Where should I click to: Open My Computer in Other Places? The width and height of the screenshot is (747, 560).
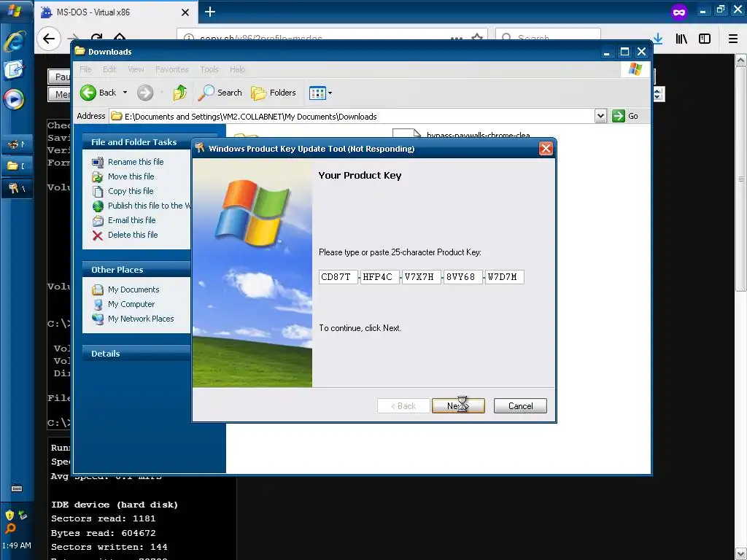click(x=131, y=304)
